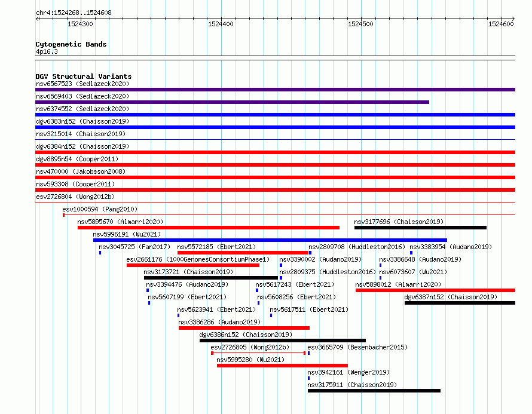
Task: Click blue marker under nsv2809708 (Huddleston2016)
Action: [x=310, y=253]
